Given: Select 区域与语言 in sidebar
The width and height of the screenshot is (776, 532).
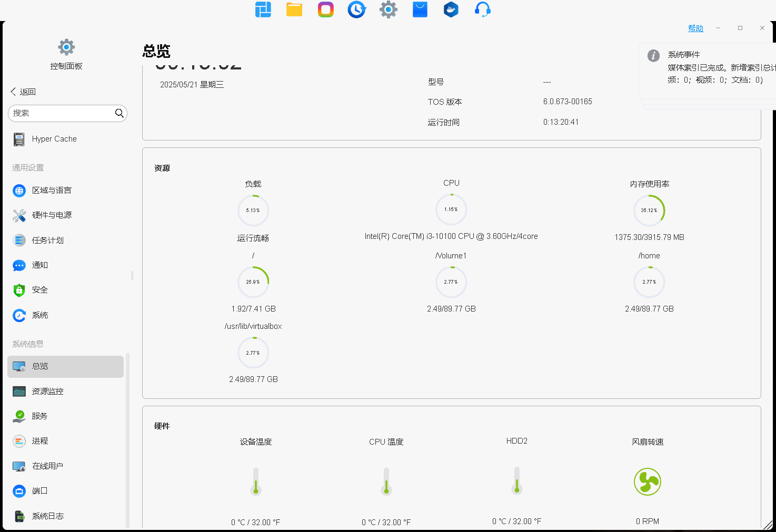Looking at the screenshot, I should [52, 190].
